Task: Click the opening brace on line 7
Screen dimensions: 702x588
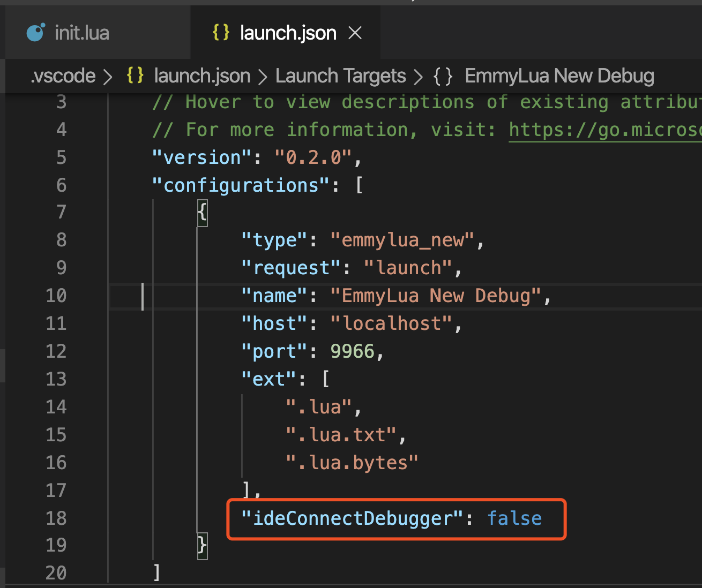Action: [202, 213]
